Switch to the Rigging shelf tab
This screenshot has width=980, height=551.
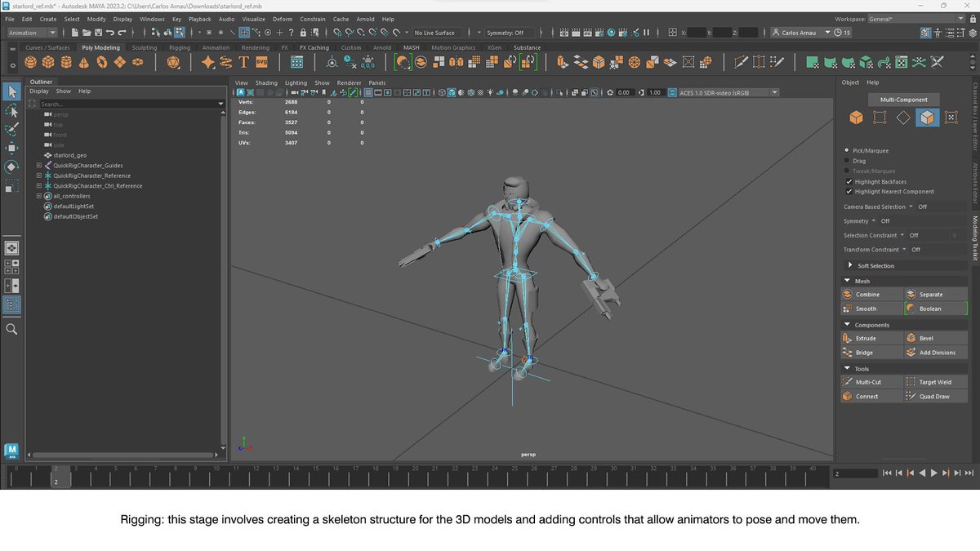tap(179, 47)
